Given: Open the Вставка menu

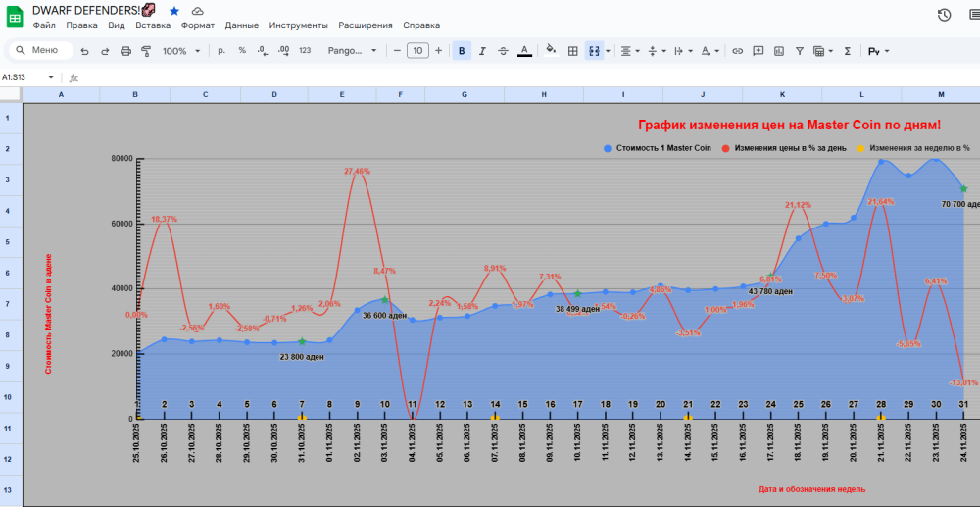Looking at the screenshot, I should tap(153, 25).
